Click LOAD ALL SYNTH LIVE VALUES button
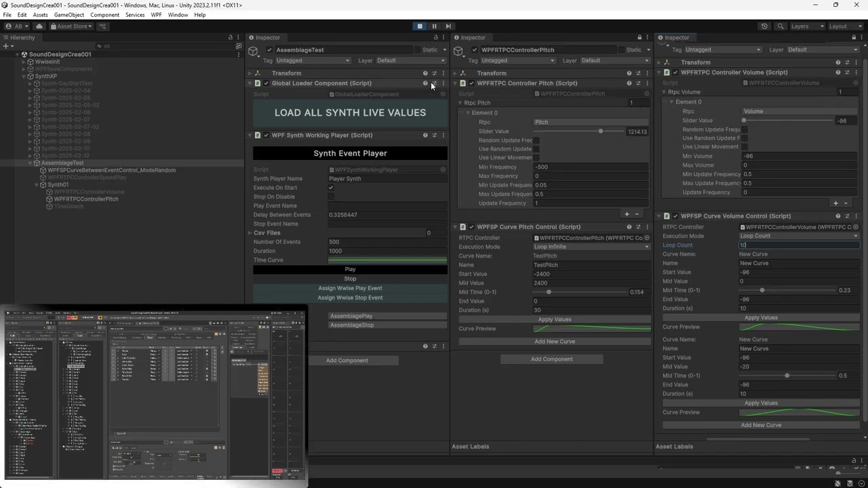 pos(350,113)
